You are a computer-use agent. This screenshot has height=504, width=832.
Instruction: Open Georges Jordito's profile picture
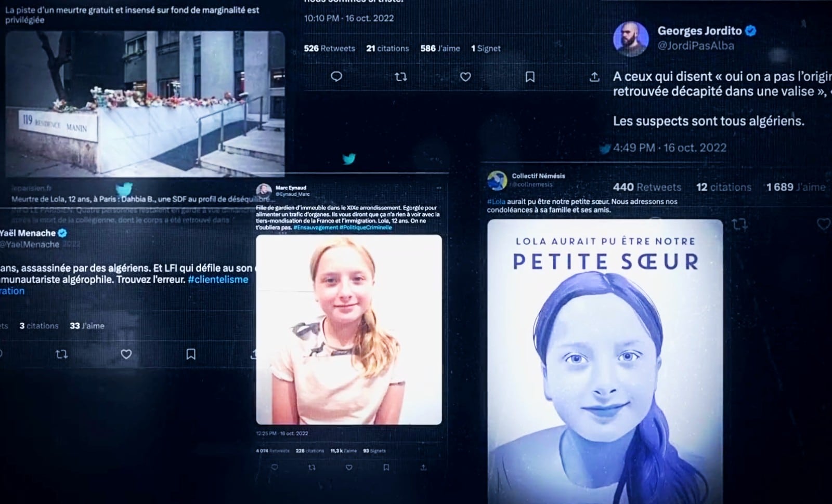pyautogui.click(x=631, y=38)
